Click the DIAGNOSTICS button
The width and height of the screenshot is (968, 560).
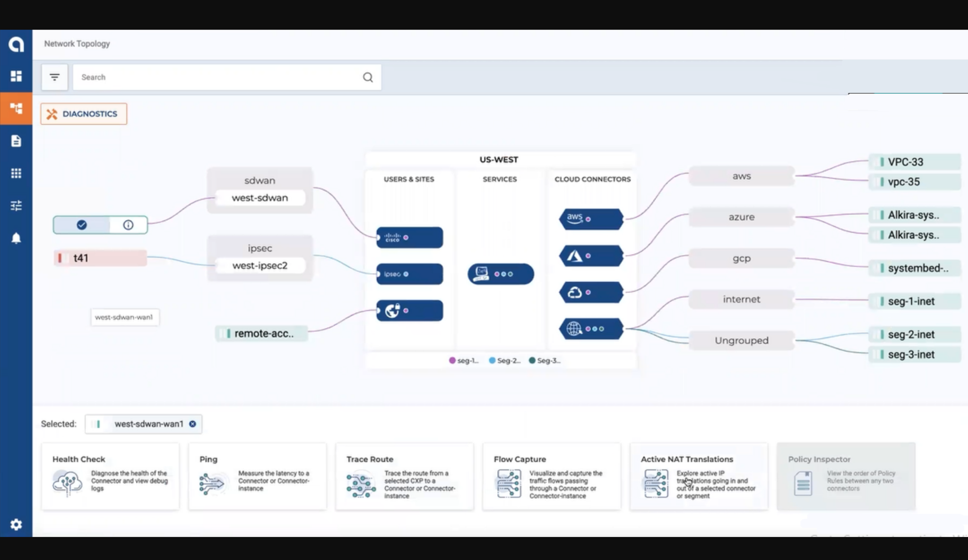84,114
